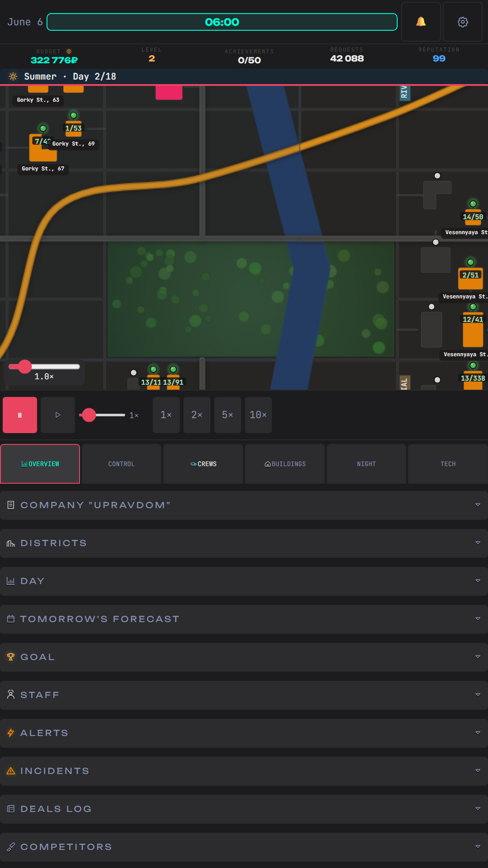Select the 13/338 building on map
Image resolution: width=488 pixels, height=868 pixels.
tap(473, 381)
